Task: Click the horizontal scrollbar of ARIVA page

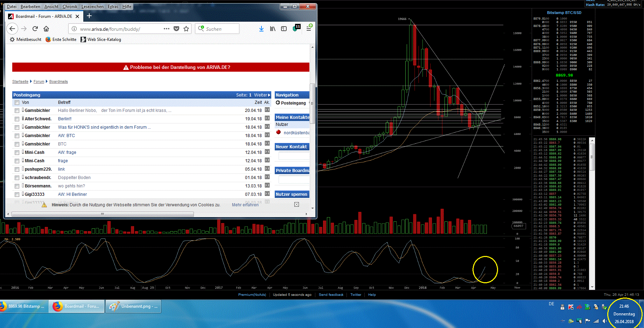Action: coord(103,214)
